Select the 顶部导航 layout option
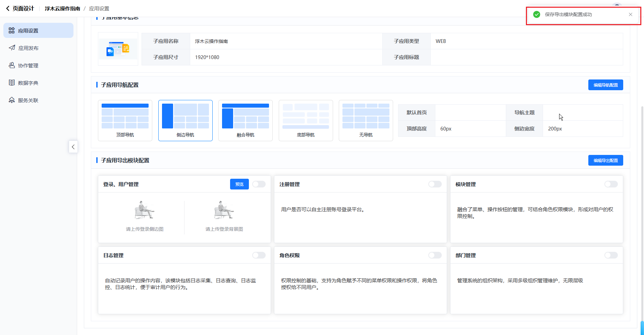644x335 pixels. pyautogui.click(x=125, y=120)
